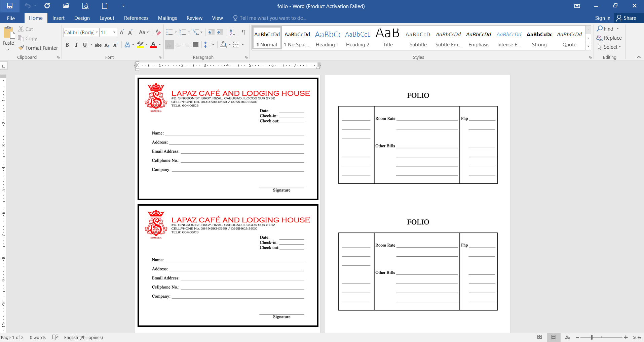This screenshot has width=644, height=342.
Task: Click the English (Philippines) language indicator
Action: click(83, 337)
